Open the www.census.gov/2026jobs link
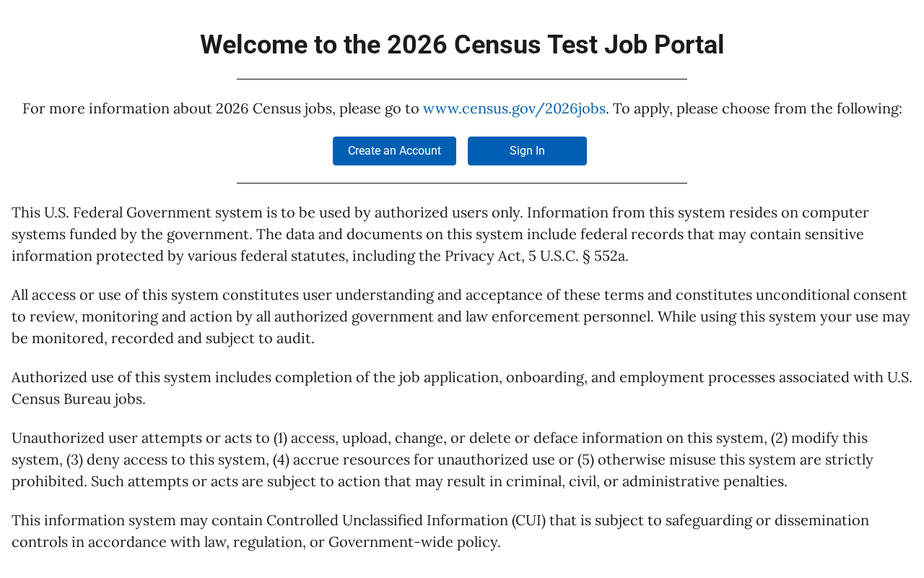The image size is (924, 578). [514, 108]
